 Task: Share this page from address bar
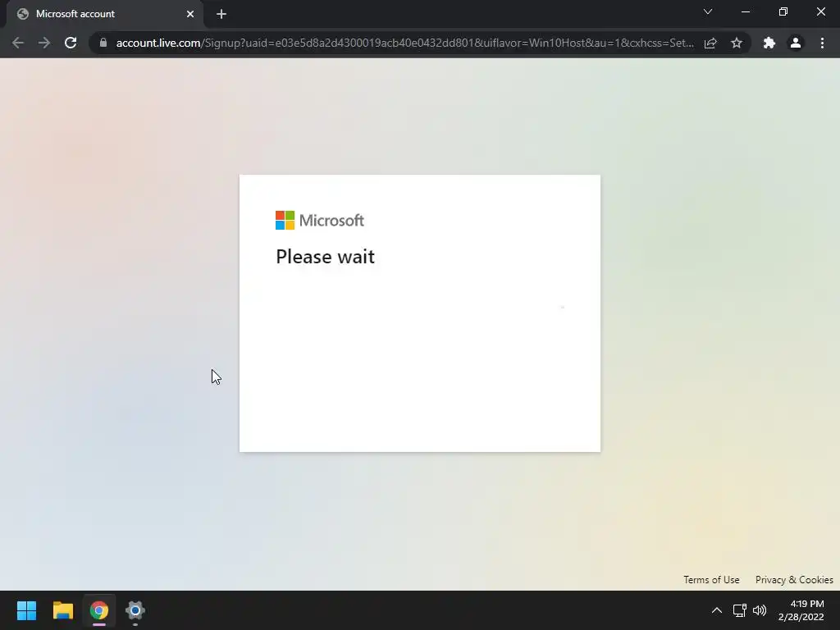710,43
